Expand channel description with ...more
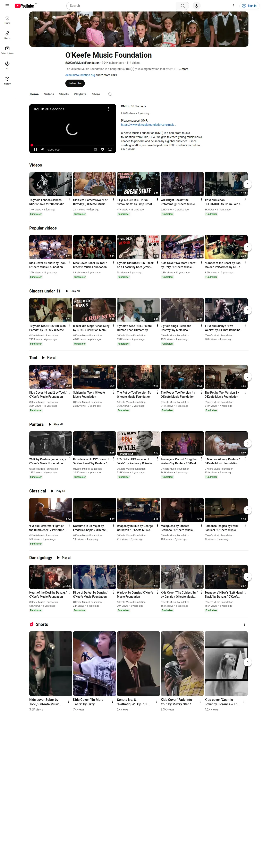 pos(184,69)
